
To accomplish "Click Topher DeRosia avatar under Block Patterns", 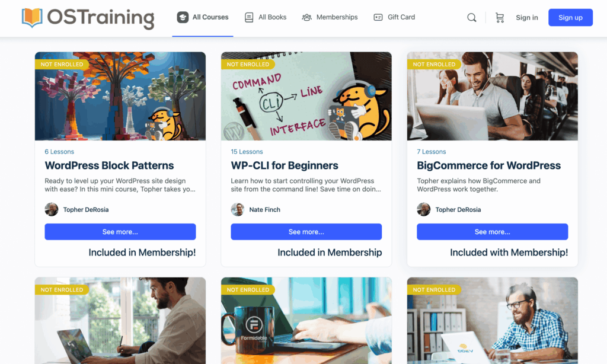I will click(51, 209).
